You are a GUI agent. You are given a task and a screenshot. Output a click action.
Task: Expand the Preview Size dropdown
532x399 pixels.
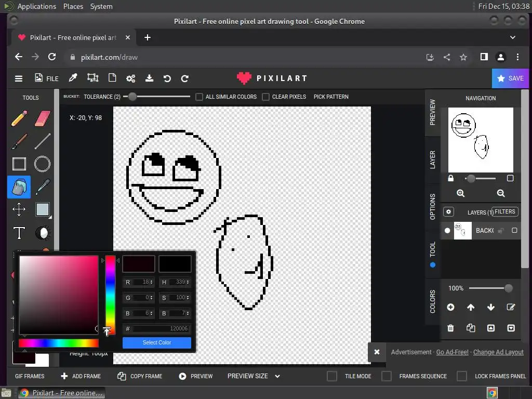pyautogui.click(x=254, y=376)
